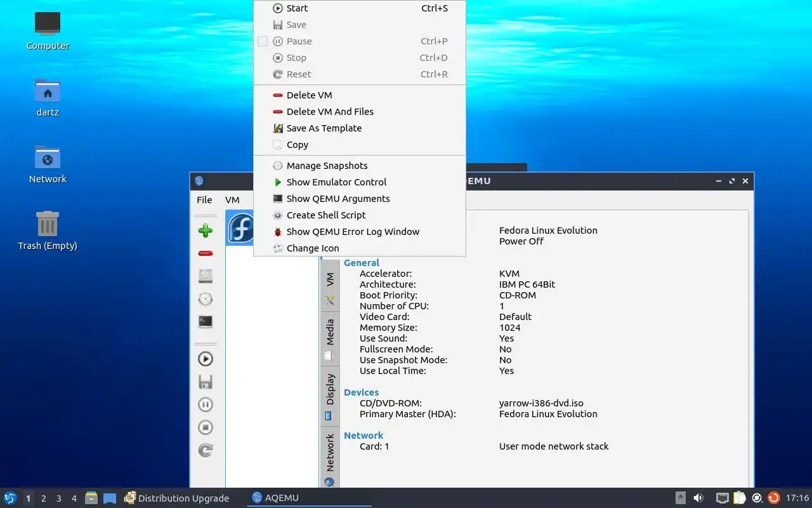The height and width of the screenshot is (508, 812).
Task: Click the play start toolbar button
Action: (205, 359)
